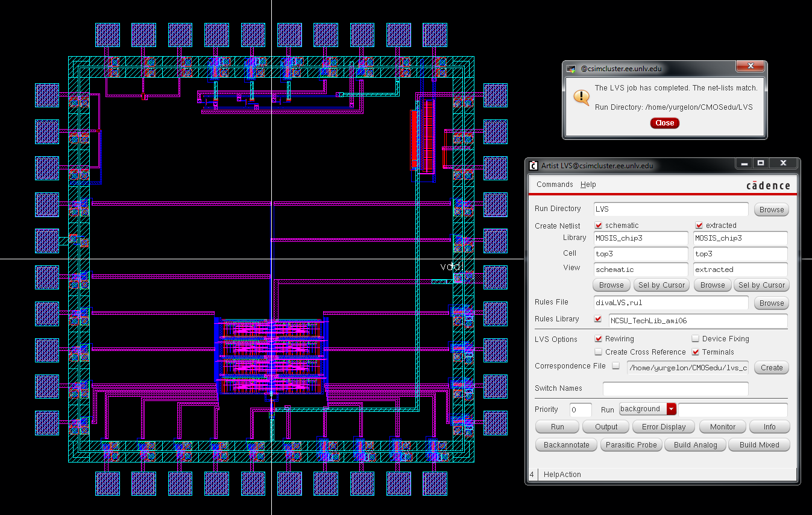Toggle the Correspondence File checkbox
The width and height of the screenshot is (812, 515).
point(615,366)
